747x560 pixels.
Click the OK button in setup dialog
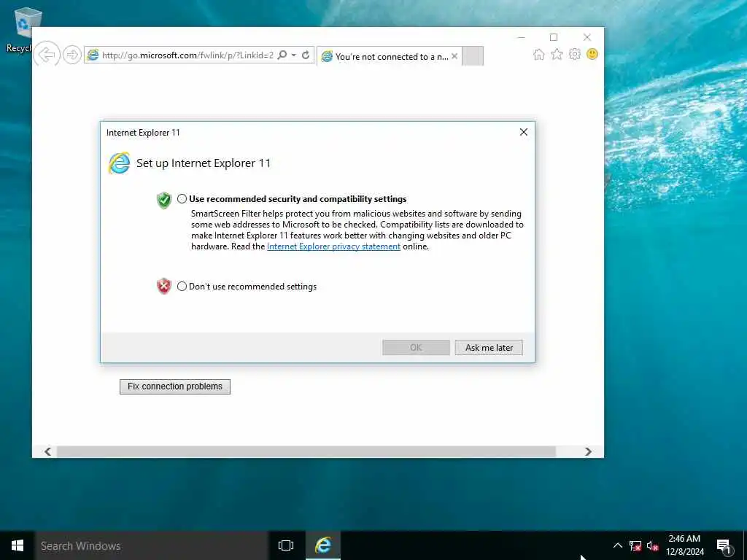[416, 348]
